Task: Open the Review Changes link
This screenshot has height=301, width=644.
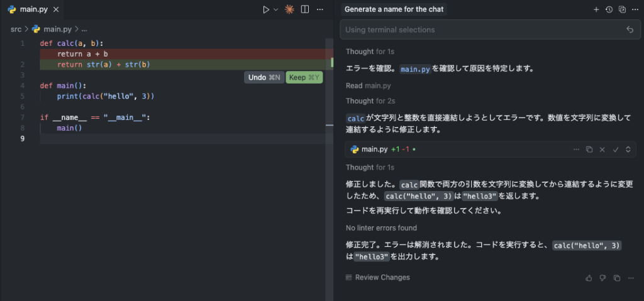Action: [382, 277]
